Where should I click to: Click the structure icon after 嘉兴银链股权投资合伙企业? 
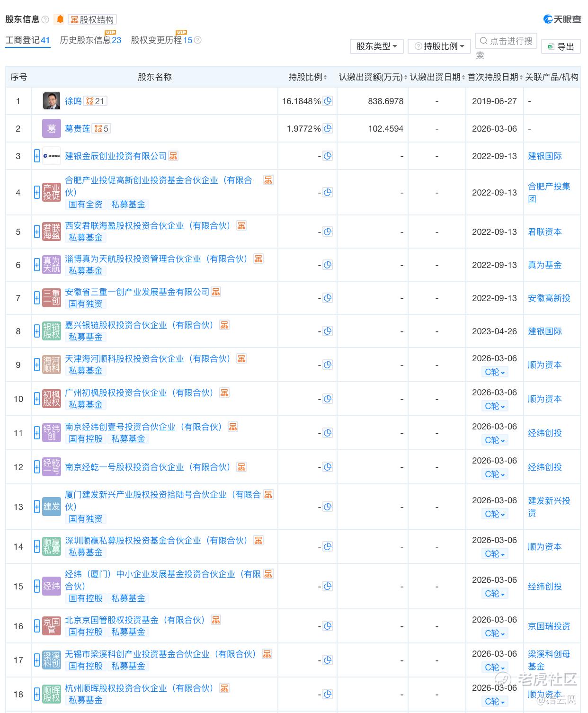[224, 325]
